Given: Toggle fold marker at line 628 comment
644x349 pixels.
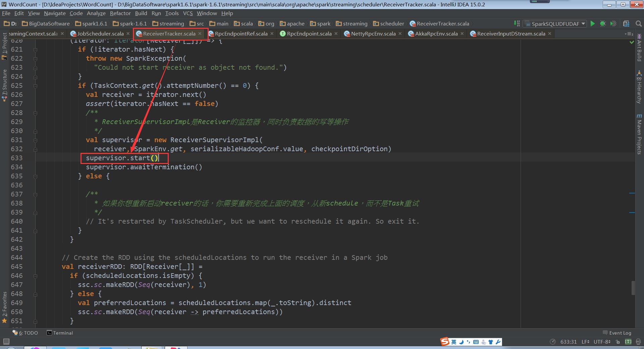Looking at the screenshot, I should coord(35,113).
